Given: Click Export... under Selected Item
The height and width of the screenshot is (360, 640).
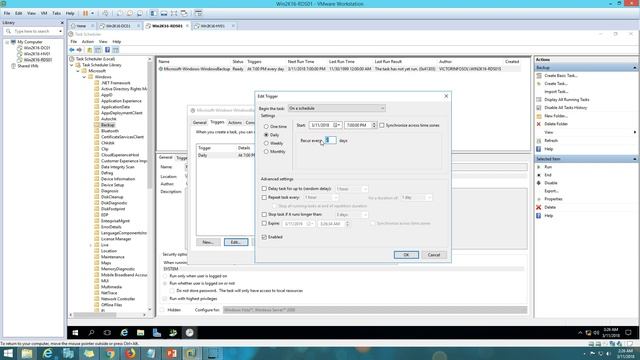Looking at the screenshot, I should (x=551, y=191).
